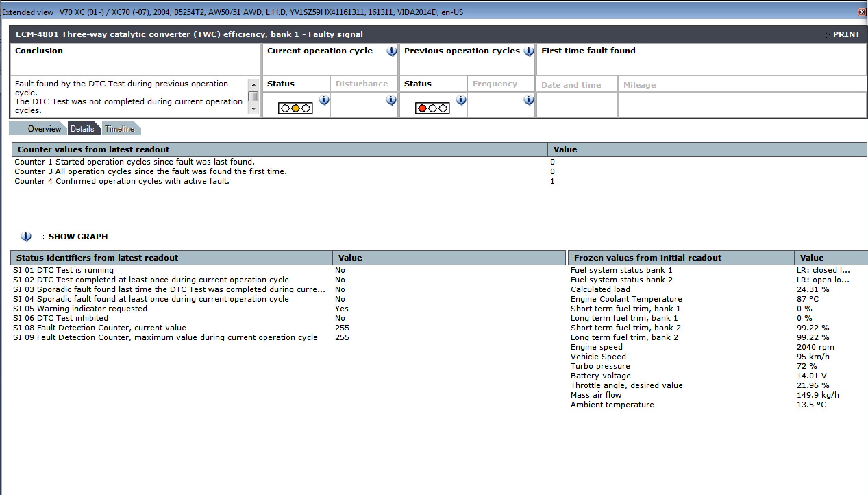Click info icon left of SHOW GRAPH
The image size is (868, 495).
coord(26,237)
